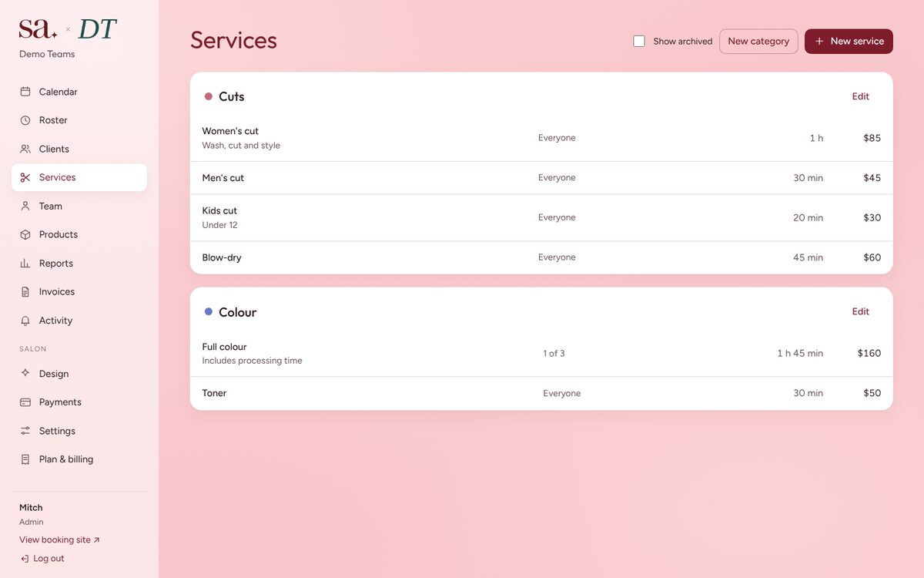
Task: Click the Reports bar chart icon
Action: tap(25, 264)
